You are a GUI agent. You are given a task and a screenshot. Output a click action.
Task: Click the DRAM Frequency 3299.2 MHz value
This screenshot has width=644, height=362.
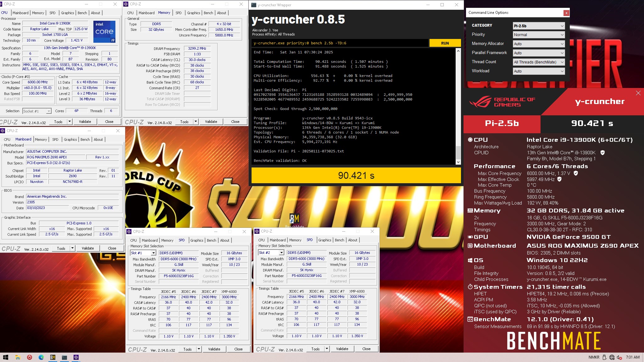[x=197, y=48]
